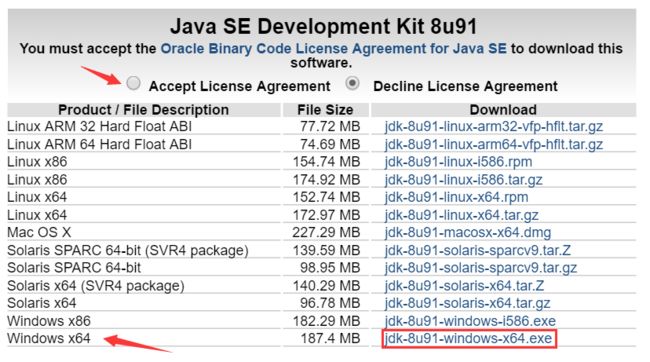Click the 182.29 MB file size cell

tap(326, 321)
